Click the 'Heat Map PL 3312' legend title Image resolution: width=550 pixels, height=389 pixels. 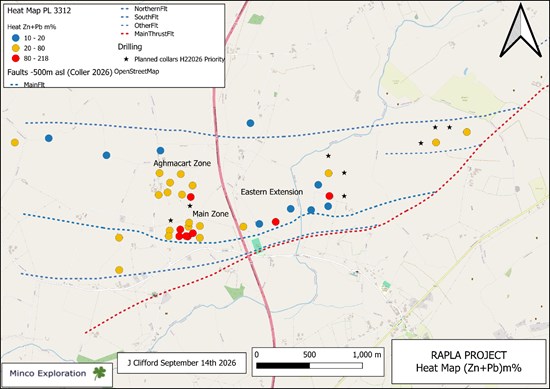[x=39, y=11]
